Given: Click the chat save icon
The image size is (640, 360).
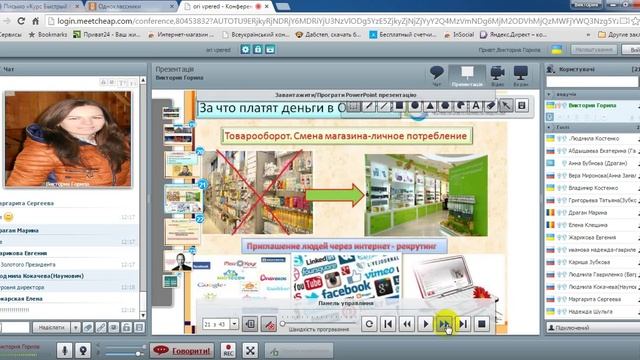Looking at the screenshot, I should point(140,327).
